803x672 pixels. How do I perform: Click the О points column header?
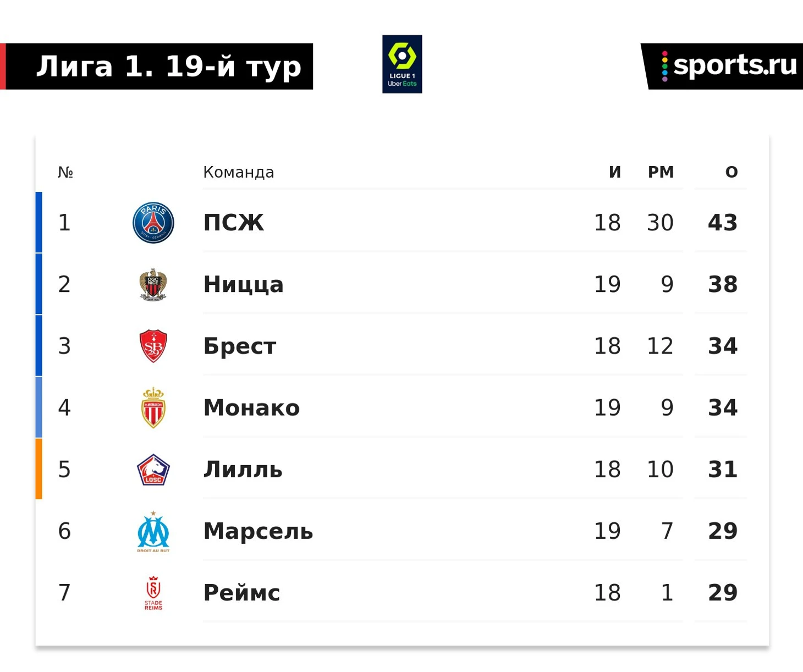[x=732, y=172]
